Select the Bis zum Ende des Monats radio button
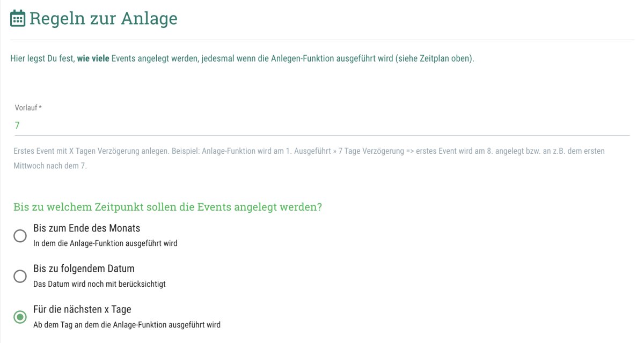 click(x=20, y=236)
